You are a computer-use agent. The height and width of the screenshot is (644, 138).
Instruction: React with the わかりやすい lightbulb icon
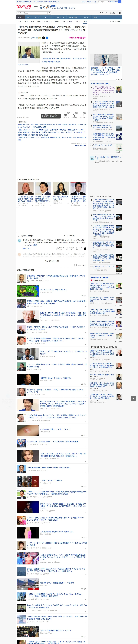coord(74,115)
